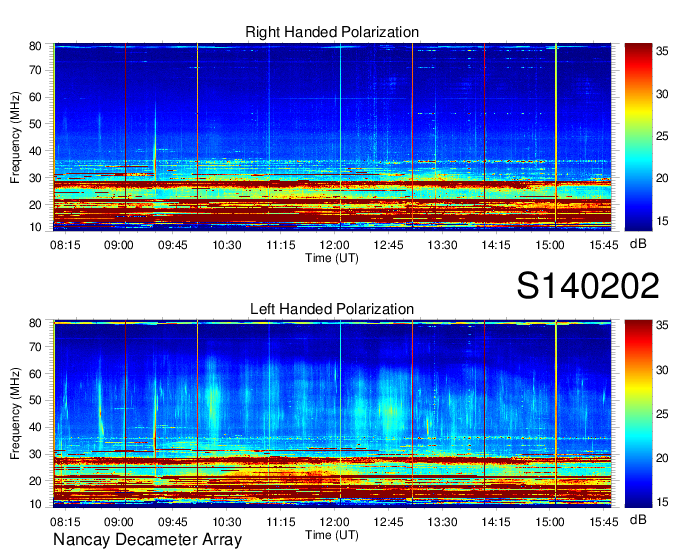Select the 70 MHz tick of Right Handed plot
This screenshot has height=552, width=680.
[x=35, y=70]
